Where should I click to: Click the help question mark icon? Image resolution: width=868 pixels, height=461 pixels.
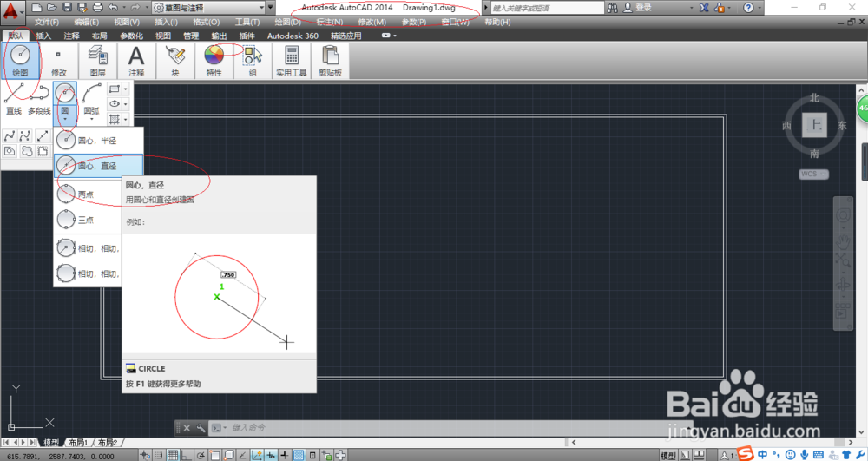pyautogui.click(x=748, y=8)
